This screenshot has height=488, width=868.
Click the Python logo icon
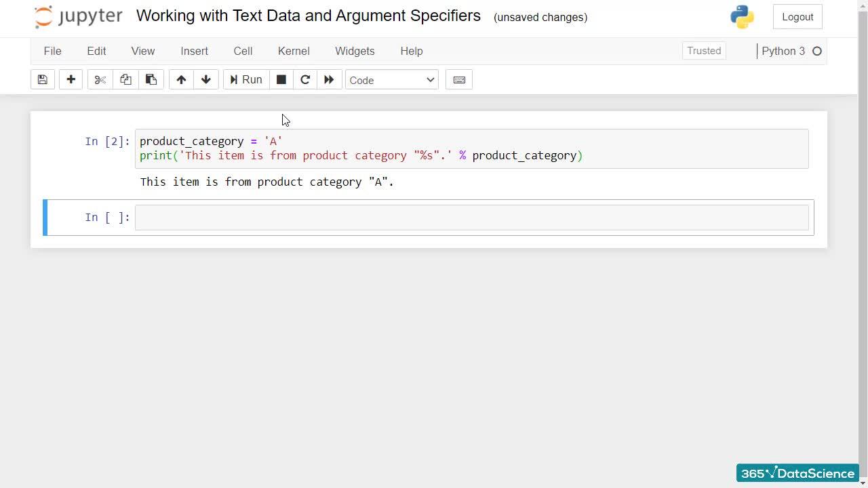coord(742,17)
